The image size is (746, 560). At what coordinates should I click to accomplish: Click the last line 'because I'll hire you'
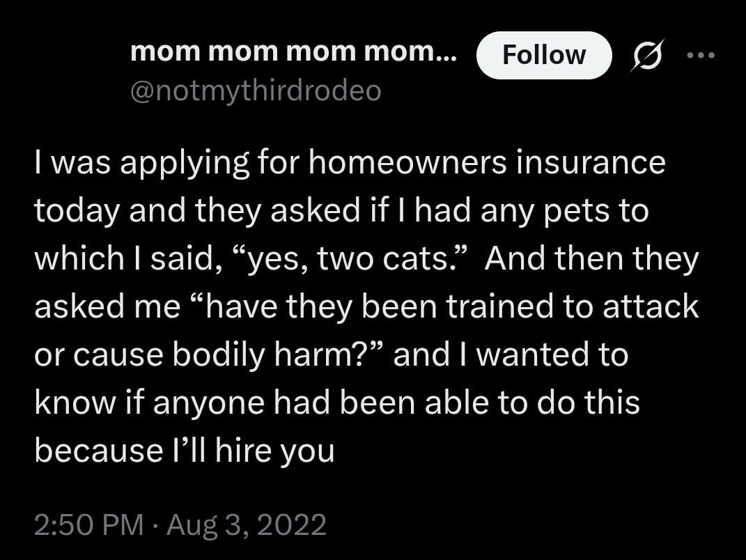(185, 451)
